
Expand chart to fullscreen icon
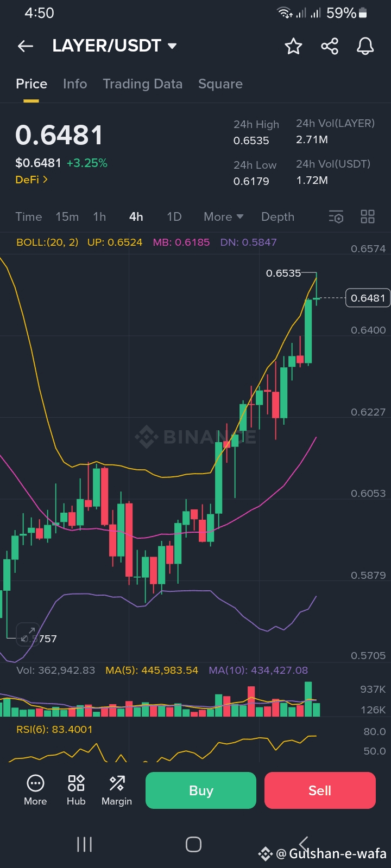point(28,634)
